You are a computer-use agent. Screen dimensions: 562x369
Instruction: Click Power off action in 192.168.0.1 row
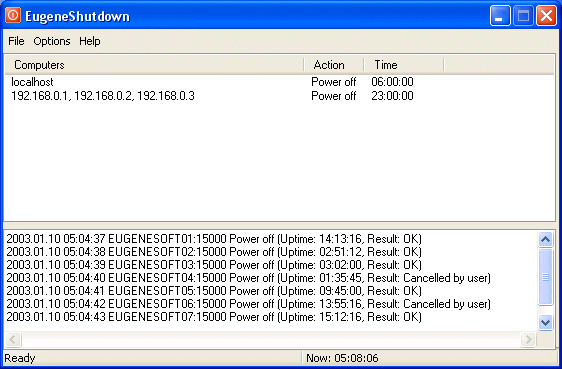[x=333, y=96]
